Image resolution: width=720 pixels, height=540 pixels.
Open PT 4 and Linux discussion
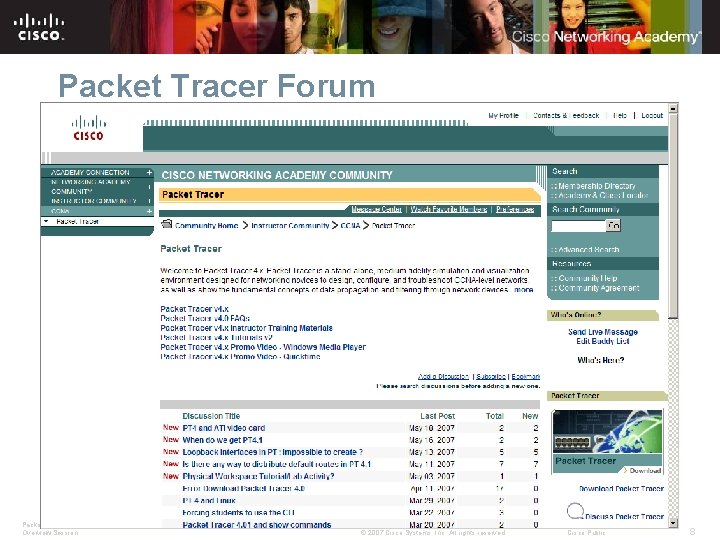[209, 501]
